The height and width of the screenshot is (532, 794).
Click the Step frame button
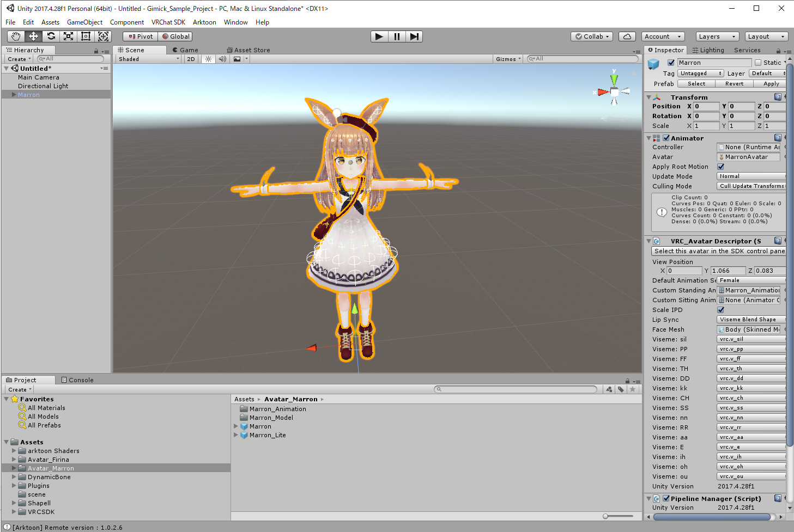click(414, 36)
